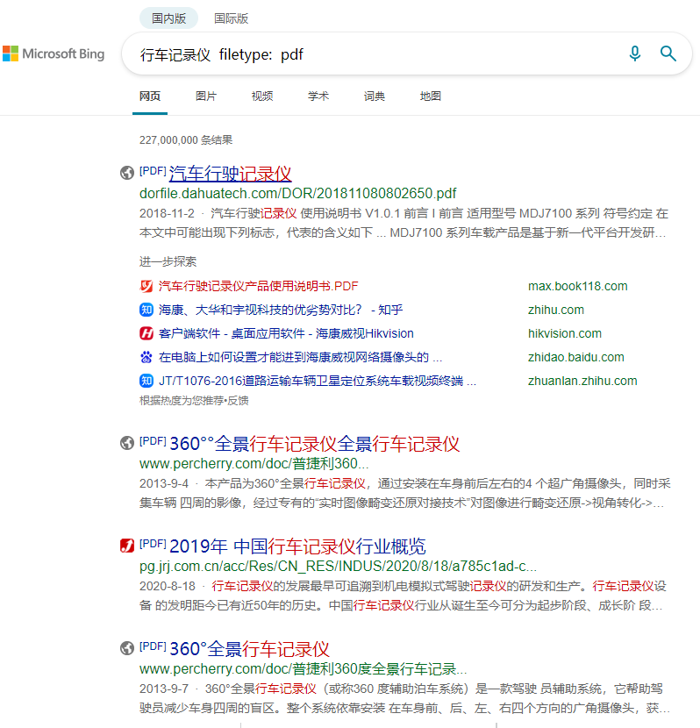
Task: Open 海康、大华和宇视科技的优劣势对比 link
Action: click(x=281, y=310)
